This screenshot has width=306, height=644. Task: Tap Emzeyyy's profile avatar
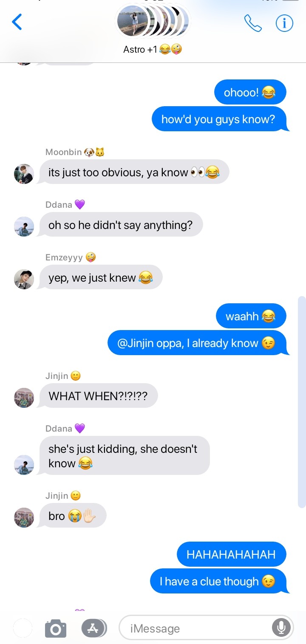click(x=24, y=279)
